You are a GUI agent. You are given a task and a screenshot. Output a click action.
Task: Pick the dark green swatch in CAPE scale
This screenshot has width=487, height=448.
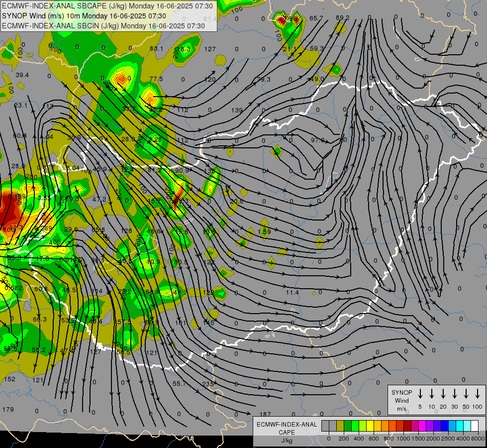348,426
